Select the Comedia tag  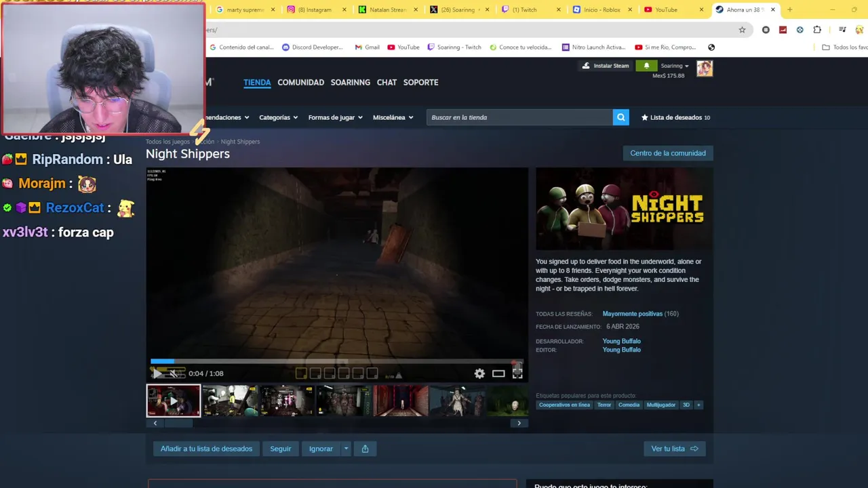pos(629,405)
